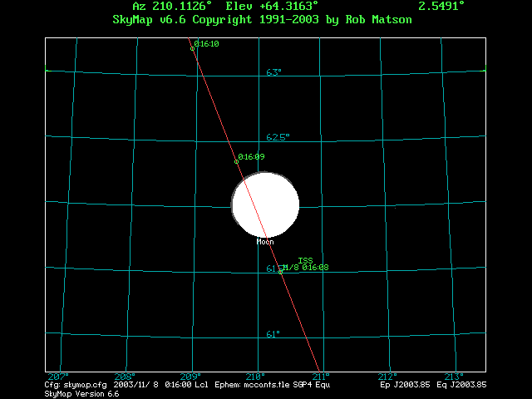Click the green ISS label
This screenshot has height=399, width=532.
coord(304,260)
